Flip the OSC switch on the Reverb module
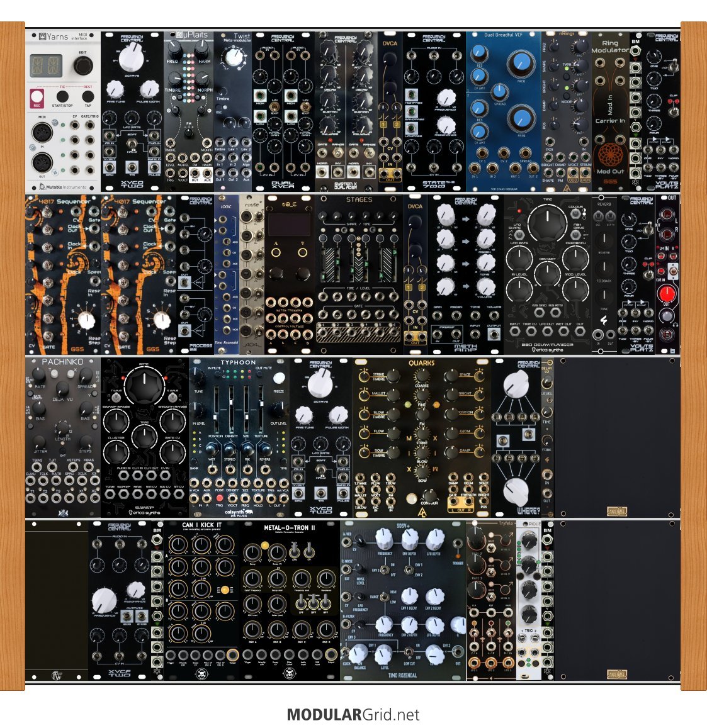This screenshot has height=728, width=707. (x=599, y=216)
